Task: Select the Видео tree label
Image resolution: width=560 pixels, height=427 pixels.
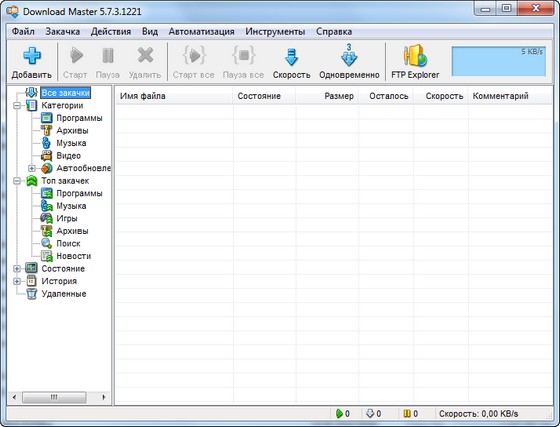Action: [69, 156]
